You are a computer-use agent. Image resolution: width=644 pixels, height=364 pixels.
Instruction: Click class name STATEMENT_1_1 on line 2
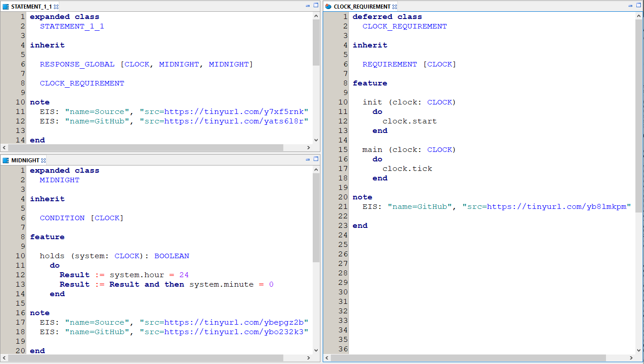pos(72,26)
